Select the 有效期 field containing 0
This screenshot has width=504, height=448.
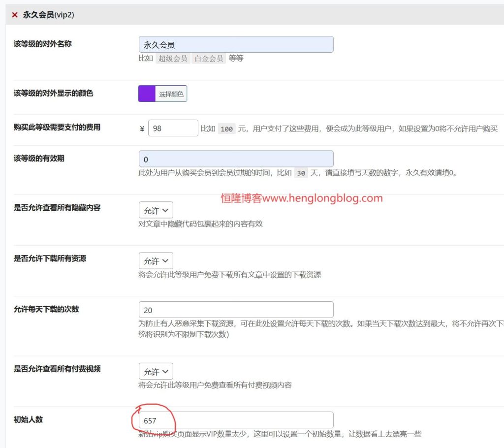(236, 159)
